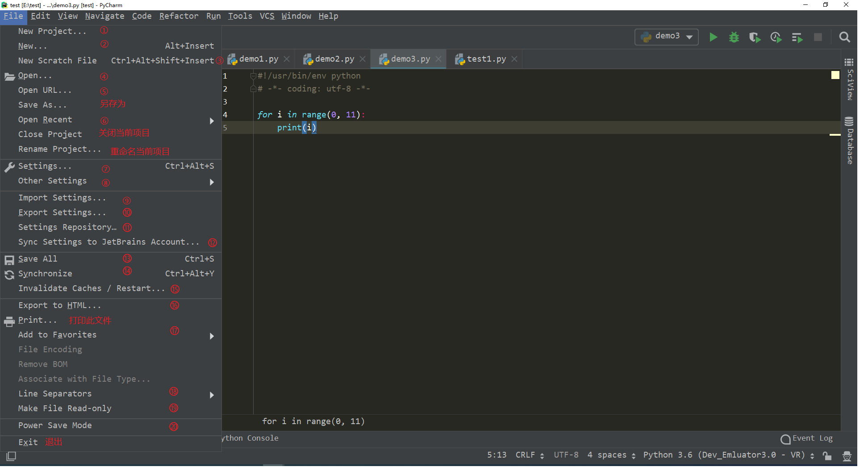
Task: Toggle Make File Read-only
Action: click(64, 408)
